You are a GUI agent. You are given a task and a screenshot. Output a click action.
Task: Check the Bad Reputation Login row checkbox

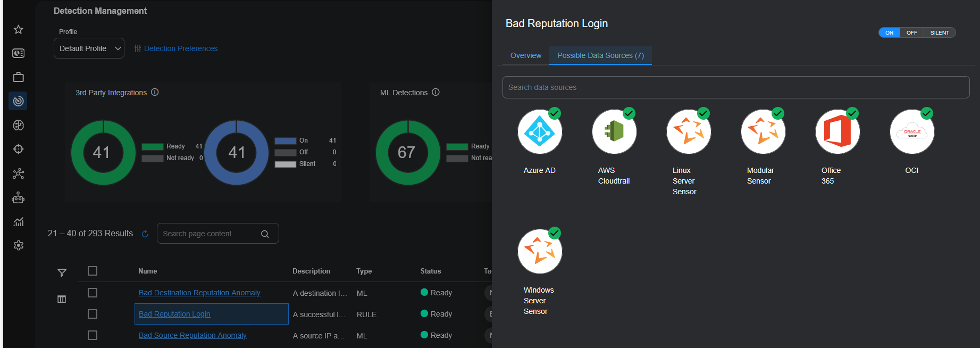pyautogui.click(x=93, y=314)
